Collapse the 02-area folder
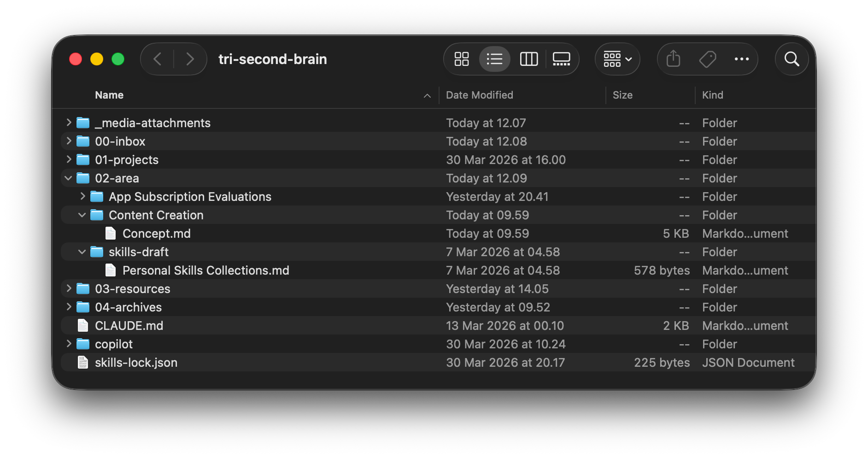This screenshot has height=458, width=868. [x=68, y=178]
